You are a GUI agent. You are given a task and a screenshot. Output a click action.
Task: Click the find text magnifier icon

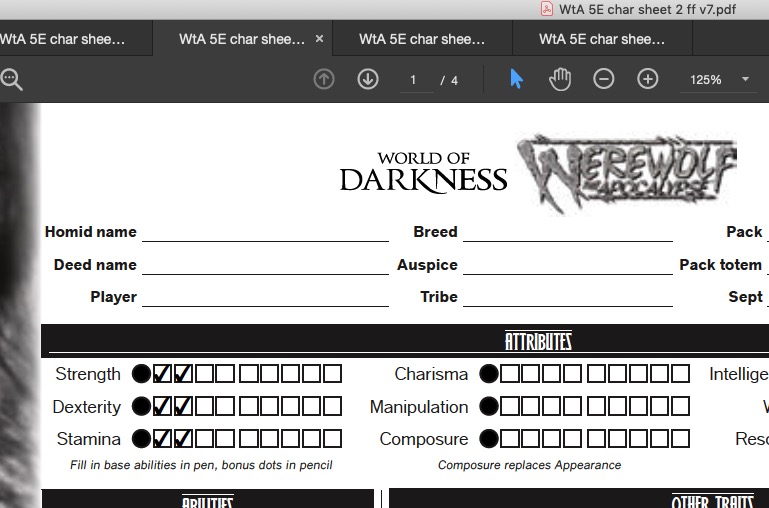click(x=11, y=79)
